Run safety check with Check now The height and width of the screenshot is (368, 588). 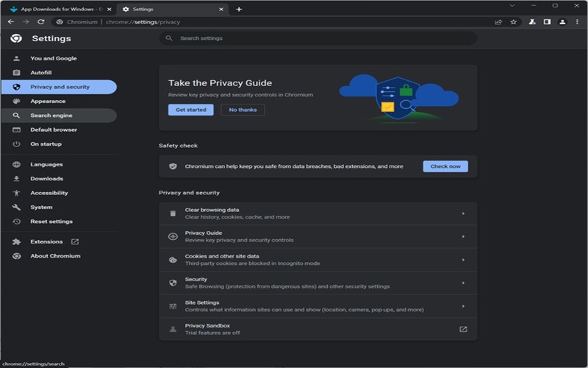[x=445, y=166]
